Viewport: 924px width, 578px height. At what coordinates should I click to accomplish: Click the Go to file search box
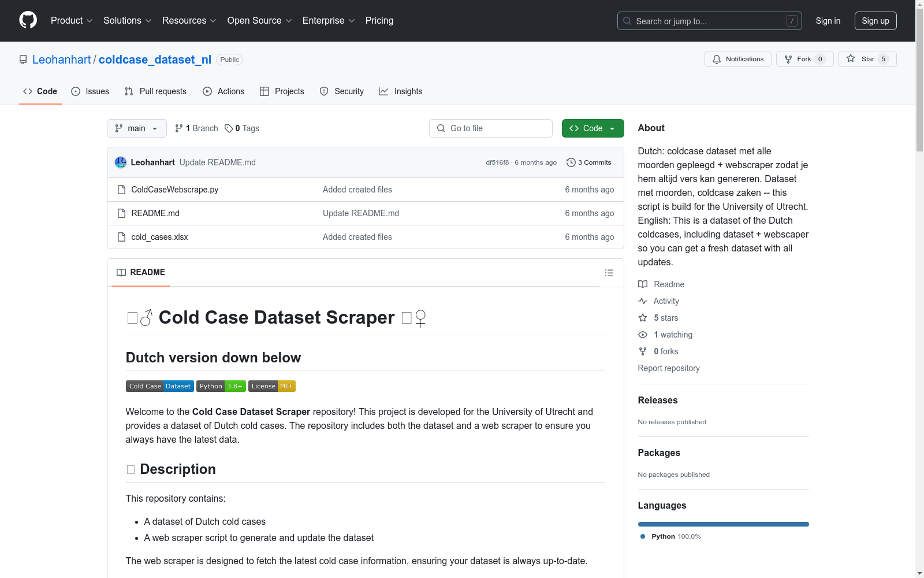491,128
